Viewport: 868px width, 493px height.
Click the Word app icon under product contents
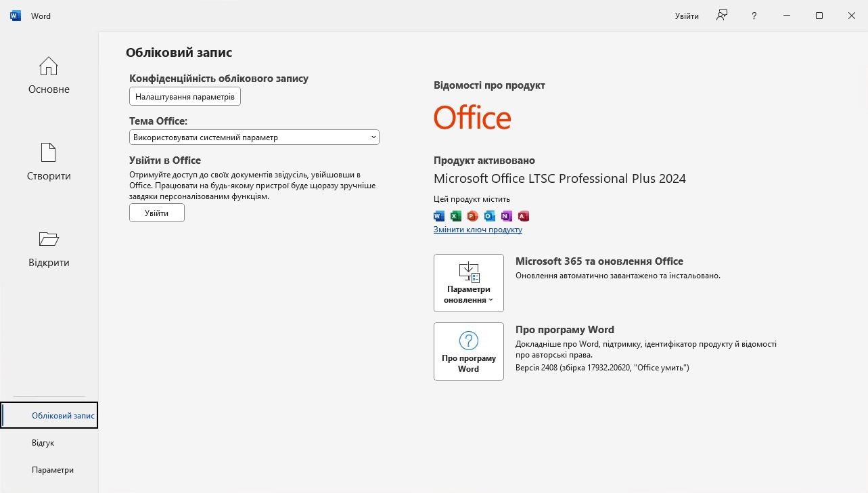[x=439, y=216]
